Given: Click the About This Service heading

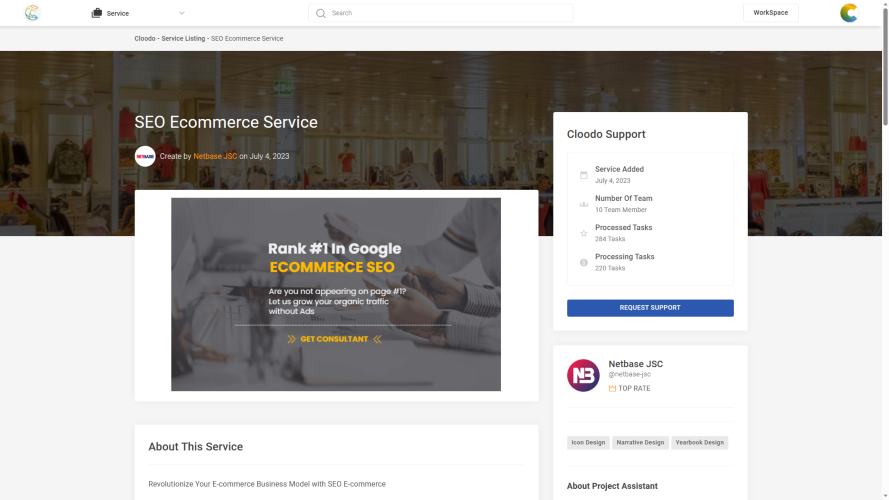Looking at the screenshot, I should point(196,447).
